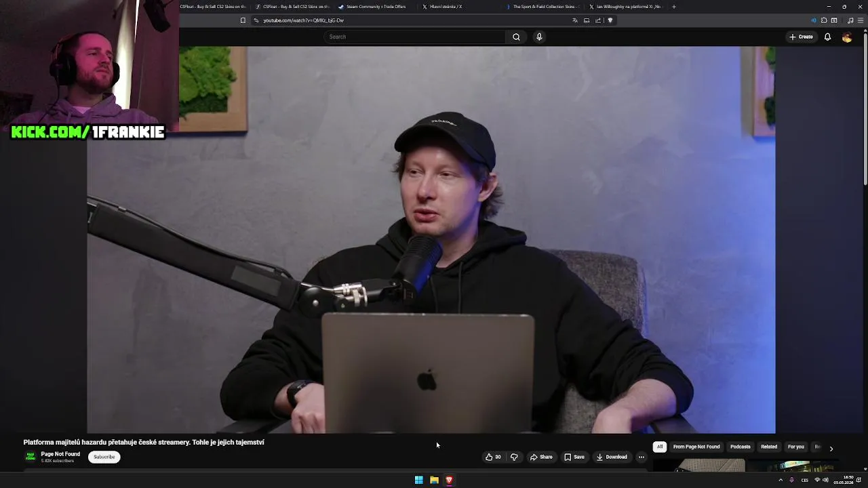Click the YouTube URL in the address bar

(x=303, y=20)
